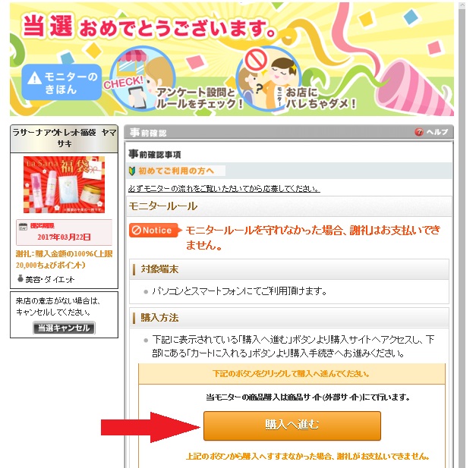Open the モニターのきほん warning badge
The image size is (476, 468).
pyautogui.click(x=61, y=82)
